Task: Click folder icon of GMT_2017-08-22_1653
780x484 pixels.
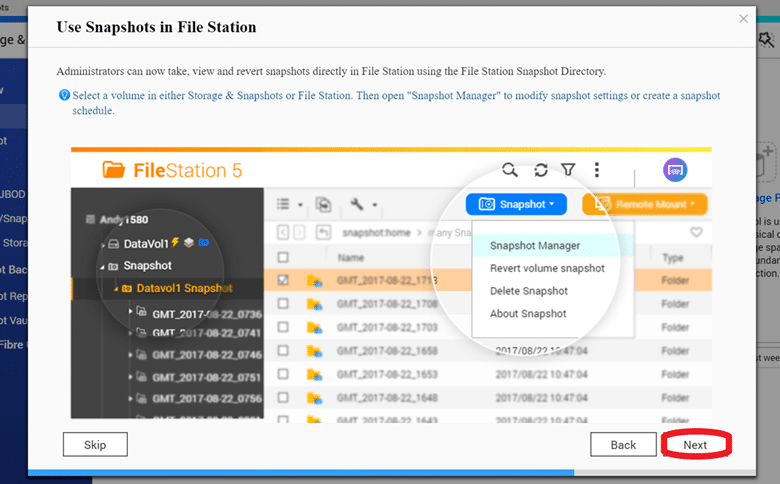Action: (x=314, y=375)
